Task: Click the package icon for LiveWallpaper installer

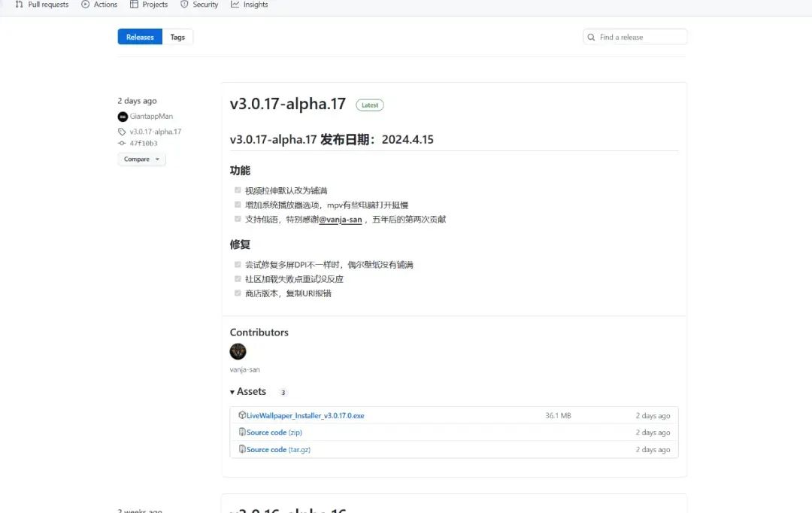Action: click(242, 415)
